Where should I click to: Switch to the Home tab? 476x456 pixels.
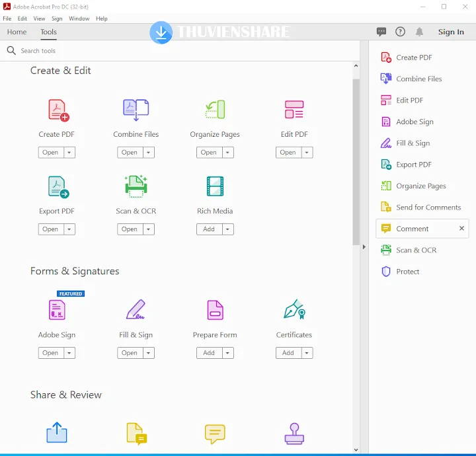click(17, 32)
